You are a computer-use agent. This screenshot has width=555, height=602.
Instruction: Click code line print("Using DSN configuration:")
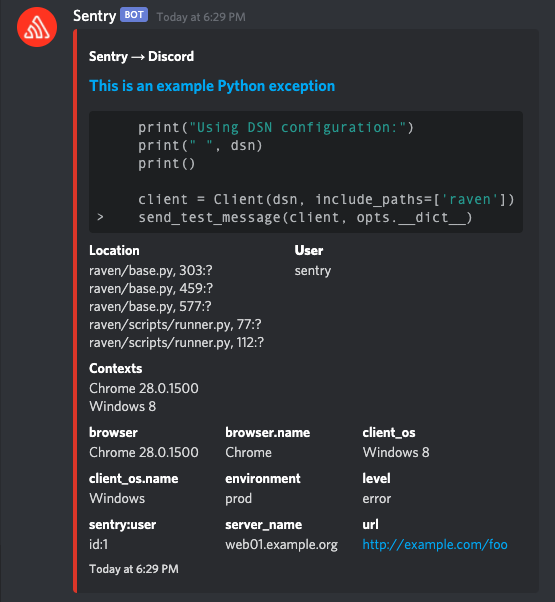click(276, 127)
